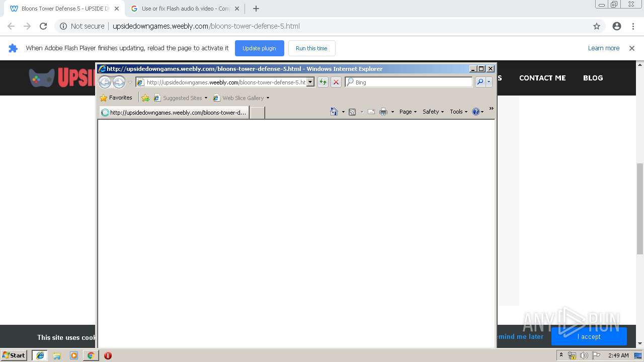Image resolution: width=644 pixels, height=362 pixels.
Task: Click the Action Center flag icon
Action: 596,355
